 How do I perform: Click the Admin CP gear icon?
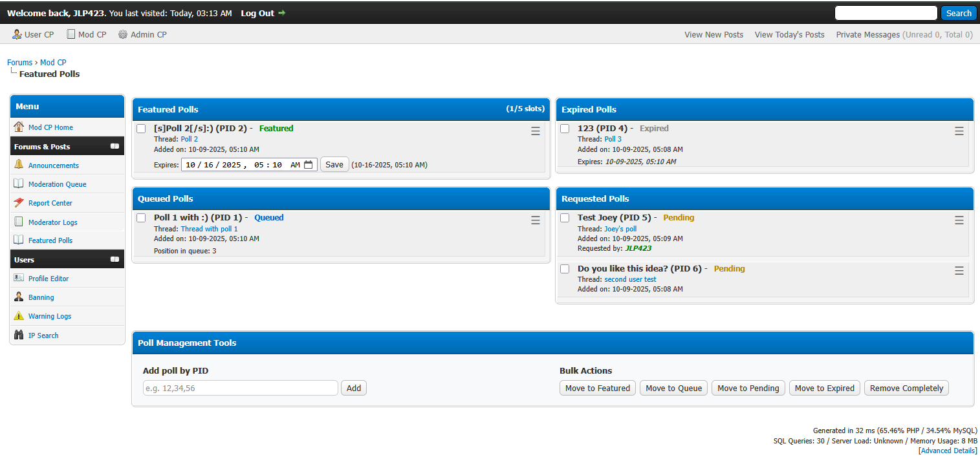[123, 34]
